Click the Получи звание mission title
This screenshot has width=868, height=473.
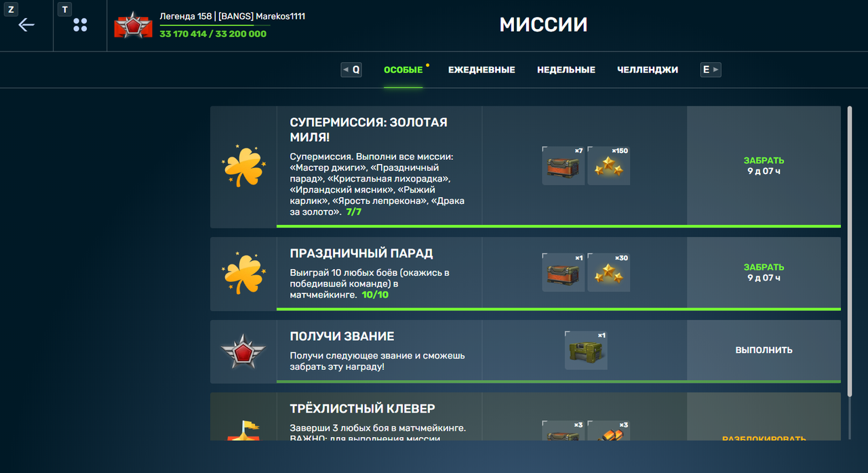342,337
